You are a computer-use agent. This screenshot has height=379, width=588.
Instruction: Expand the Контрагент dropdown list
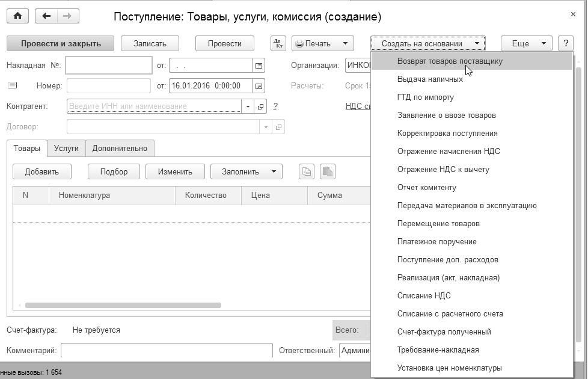[x=248, y=106]
